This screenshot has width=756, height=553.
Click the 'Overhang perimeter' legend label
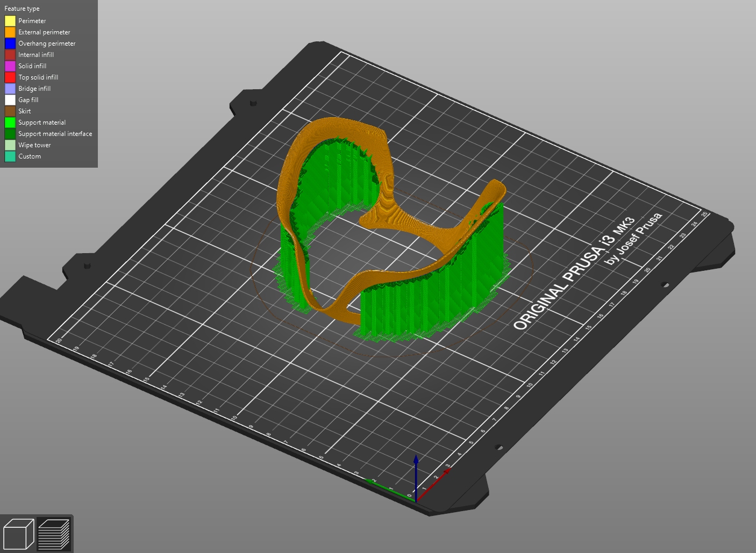[47, 44]
